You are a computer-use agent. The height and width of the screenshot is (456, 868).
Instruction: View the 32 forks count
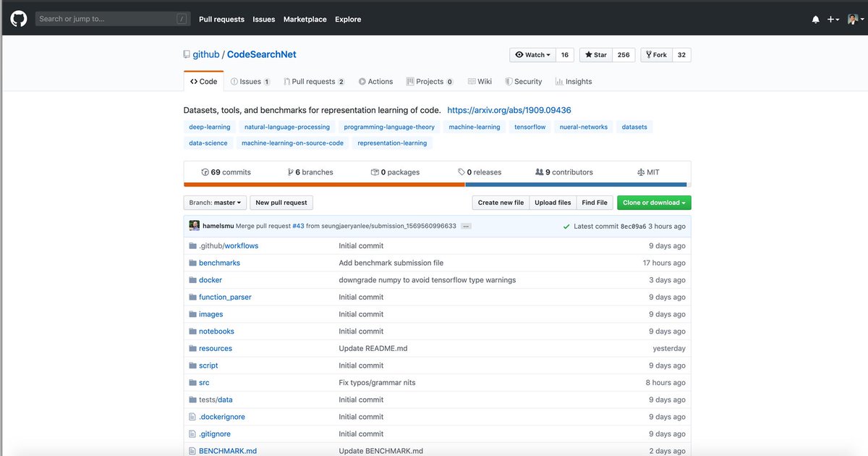[x=681, y=55]
